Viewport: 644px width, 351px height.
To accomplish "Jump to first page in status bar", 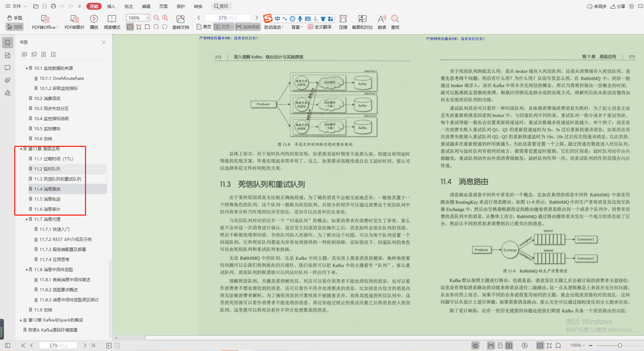I will [x=23, y=345].
